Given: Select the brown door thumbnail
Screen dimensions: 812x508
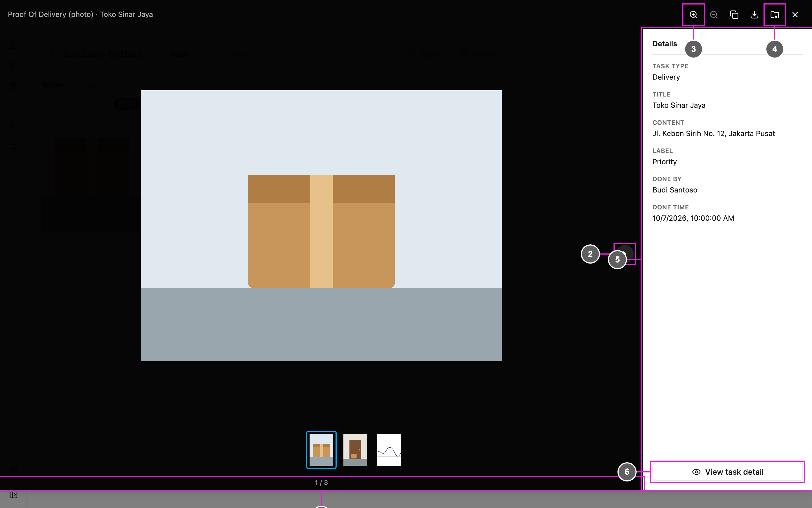Looking at the screenshot, I should point(355,450).
